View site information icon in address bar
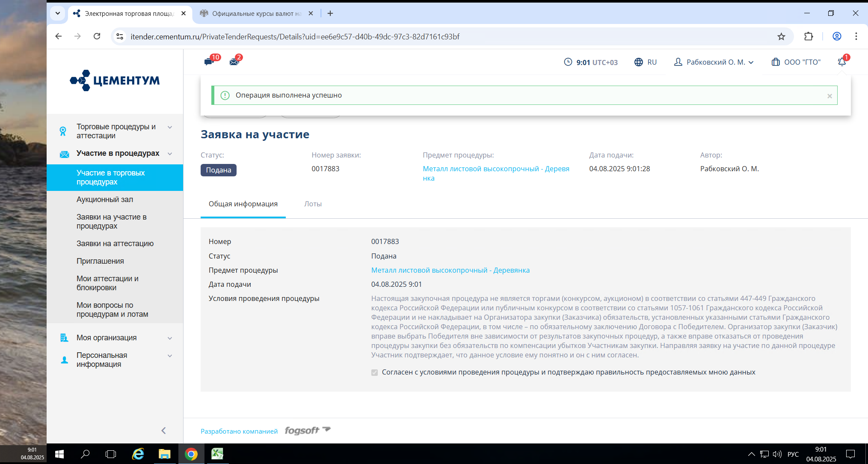 coord(120,36)
